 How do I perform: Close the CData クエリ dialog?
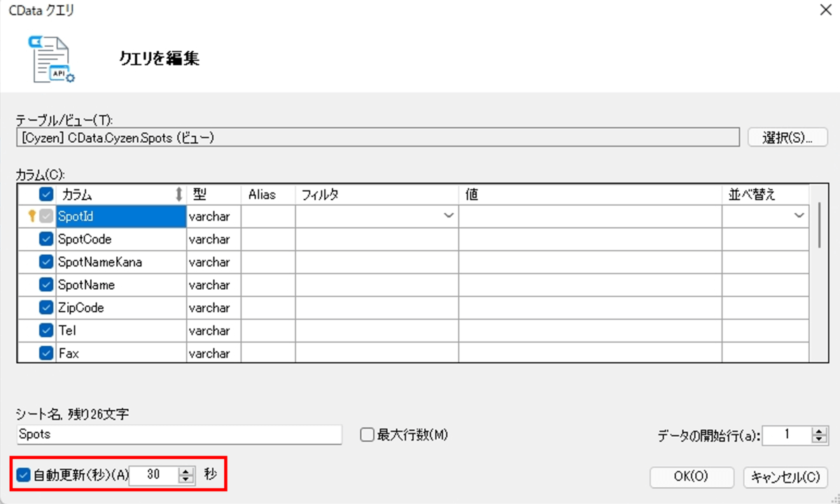click(825, 10)
